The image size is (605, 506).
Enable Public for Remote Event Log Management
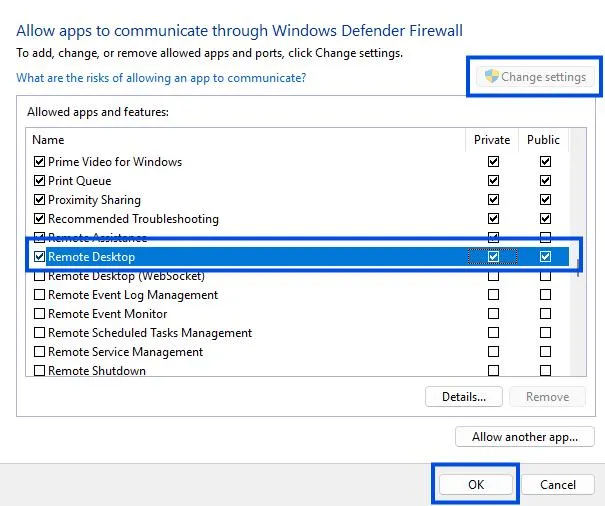pos(545,294)
